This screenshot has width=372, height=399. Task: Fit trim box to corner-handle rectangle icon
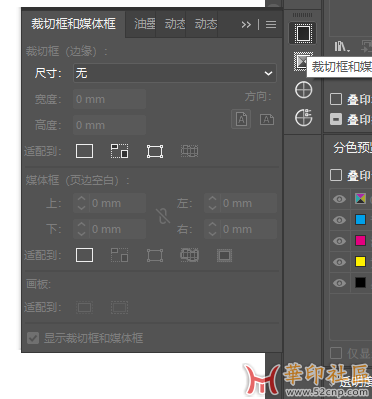pyautogui.click(x=155, y=151)
